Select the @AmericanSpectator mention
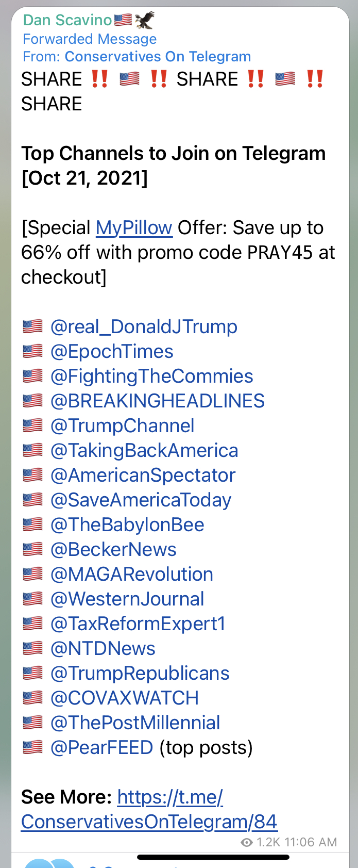 coord(143,476)
